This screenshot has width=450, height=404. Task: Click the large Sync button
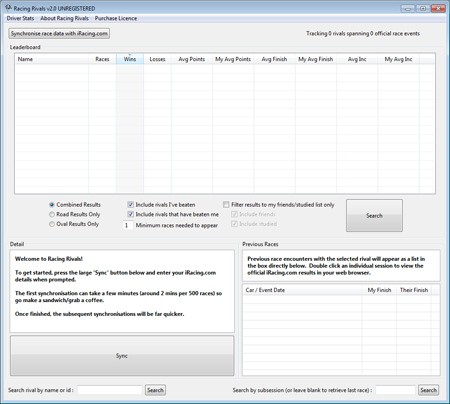[x=122, y=356]
